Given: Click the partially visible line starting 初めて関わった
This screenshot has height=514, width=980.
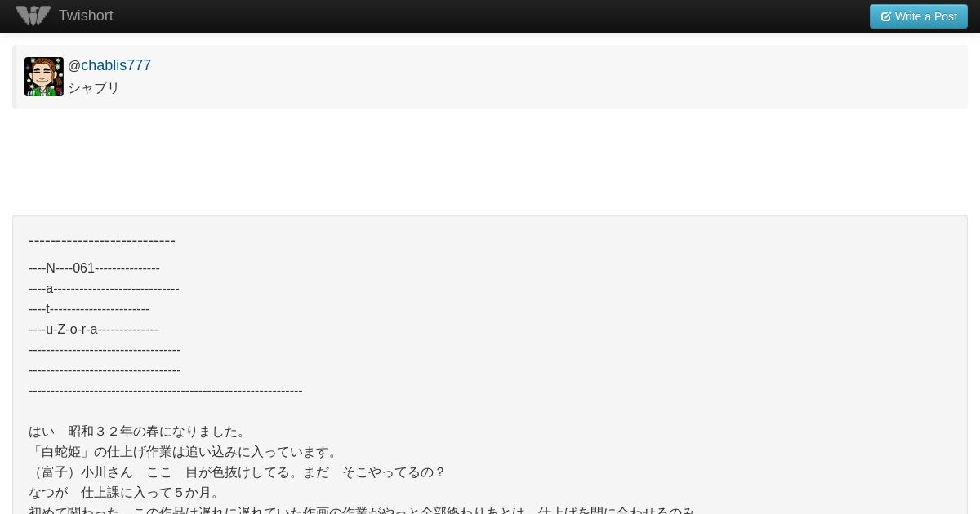Looking at the screenshot, I should [x=362, y=510].
